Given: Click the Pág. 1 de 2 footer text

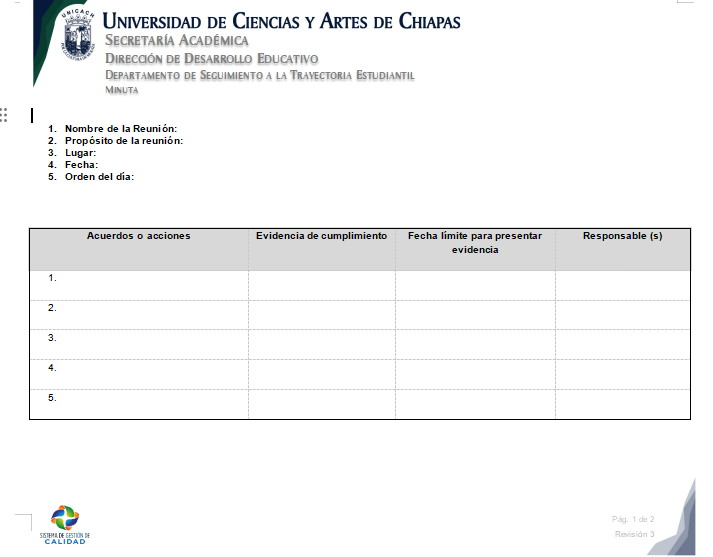Looking at the screenshot, I should click(633, 519).
